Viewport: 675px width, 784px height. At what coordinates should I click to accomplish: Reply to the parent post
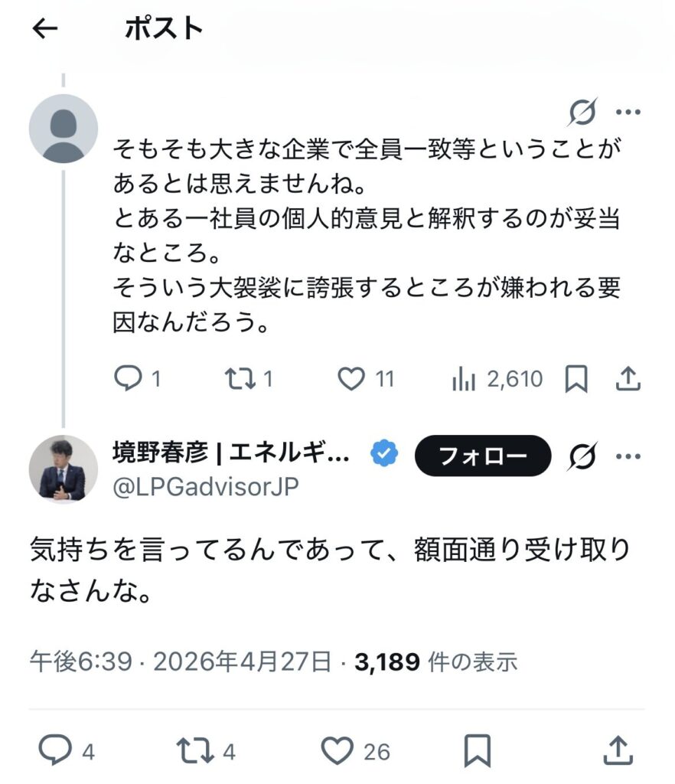coord(127,378)
